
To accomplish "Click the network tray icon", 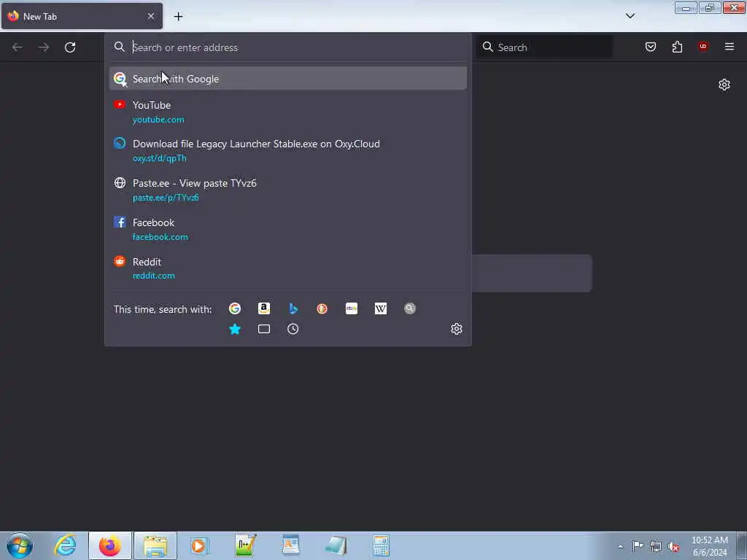I will (656, 547).
